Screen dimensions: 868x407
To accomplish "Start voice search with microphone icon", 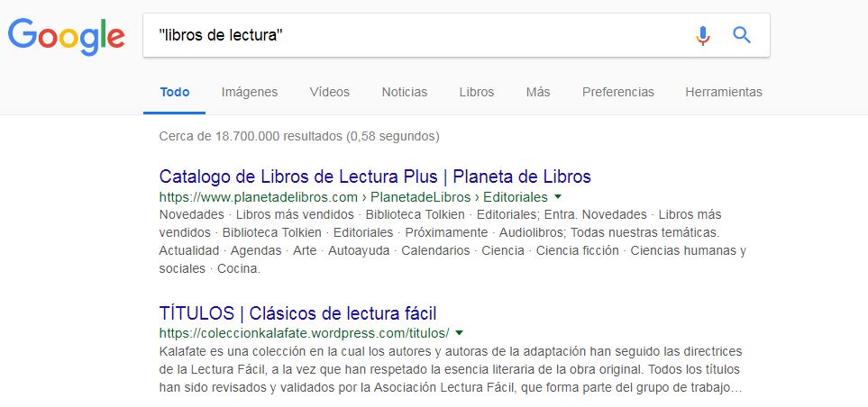I will click(703, 36).
